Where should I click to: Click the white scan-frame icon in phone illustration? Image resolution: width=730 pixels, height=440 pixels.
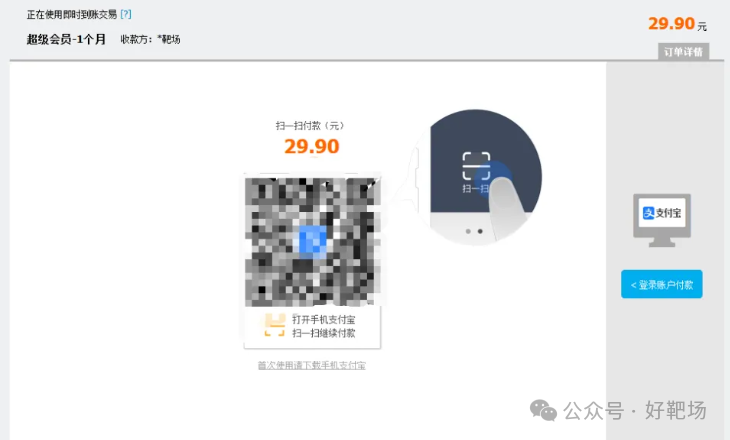[x=476, y=166]
